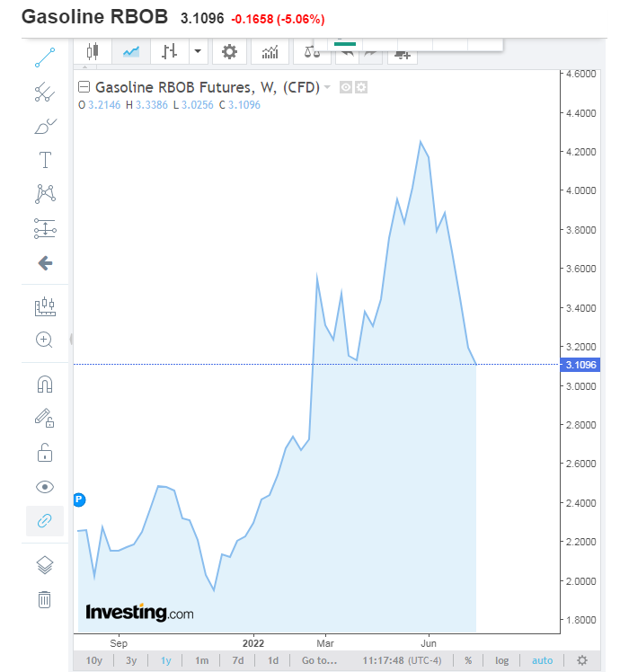Toggle magnet mode for drawings

[45, 384]
